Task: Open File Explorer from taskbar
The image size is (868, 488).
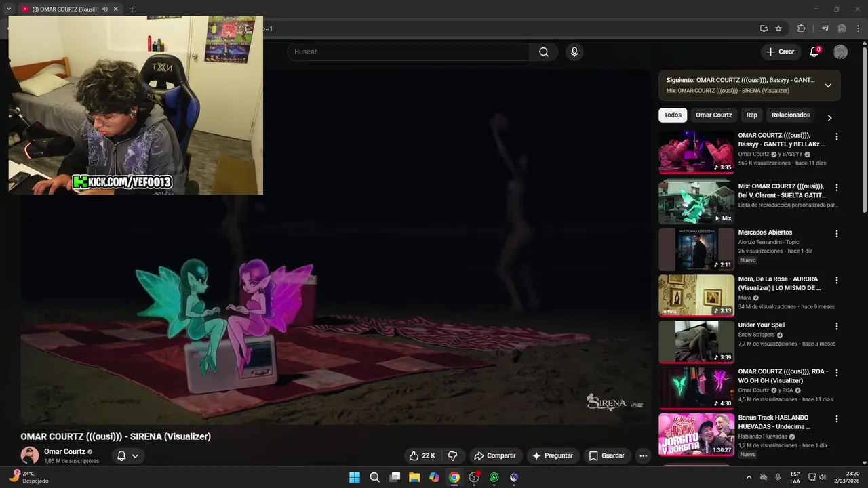Action: 414,477
